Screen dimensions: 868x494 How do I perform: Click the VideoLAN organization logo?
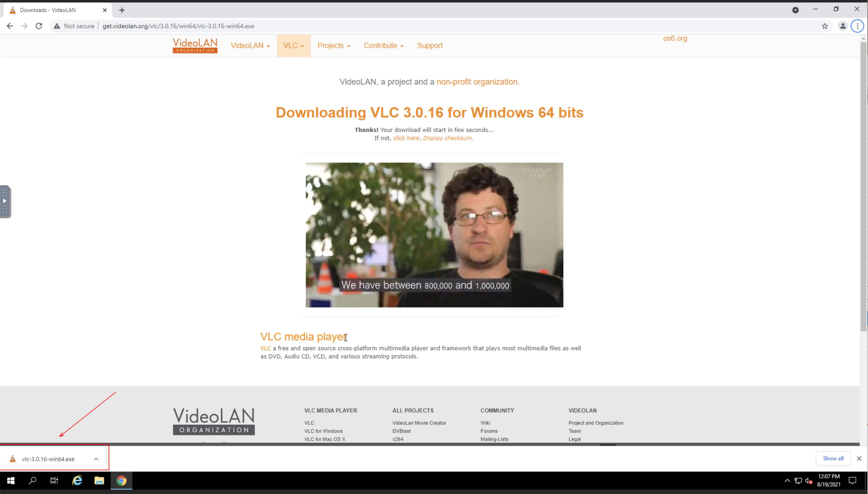click(x=194, y=45)
